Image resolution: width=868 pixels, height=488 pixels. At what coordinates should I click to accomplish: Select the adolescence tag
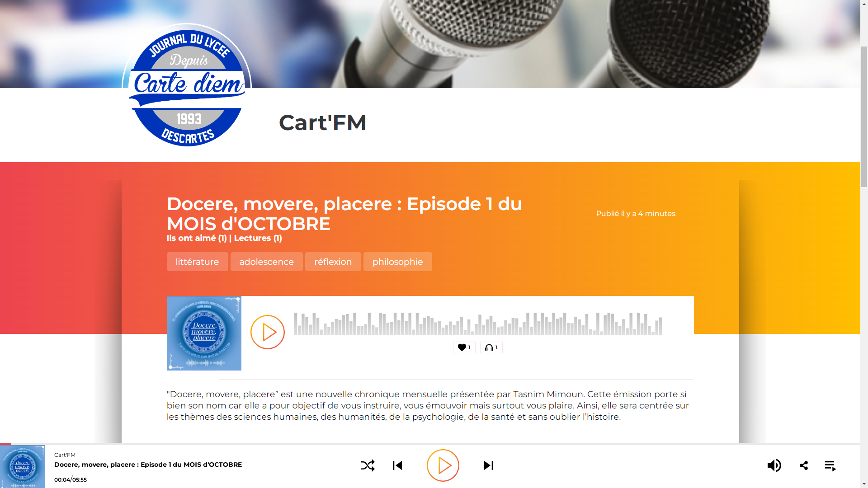[x=266, y=261]
